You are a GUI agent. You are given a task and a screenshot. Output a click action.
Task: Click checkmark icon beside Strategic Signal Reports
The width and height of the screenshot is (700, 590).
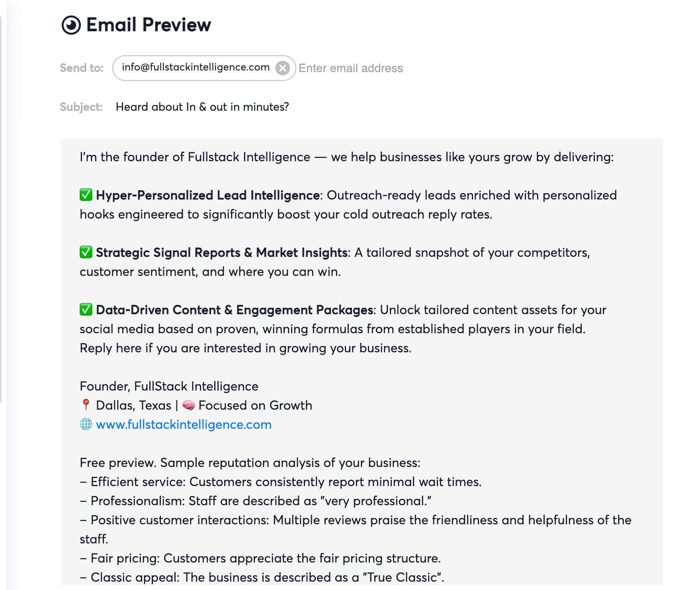[86, 252]
